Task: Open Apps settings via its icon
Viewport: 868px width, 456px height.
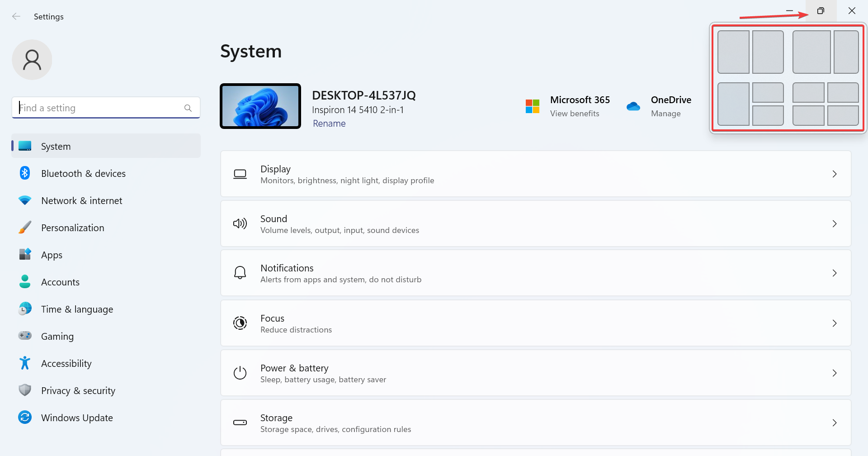Action: click(24, 254)
